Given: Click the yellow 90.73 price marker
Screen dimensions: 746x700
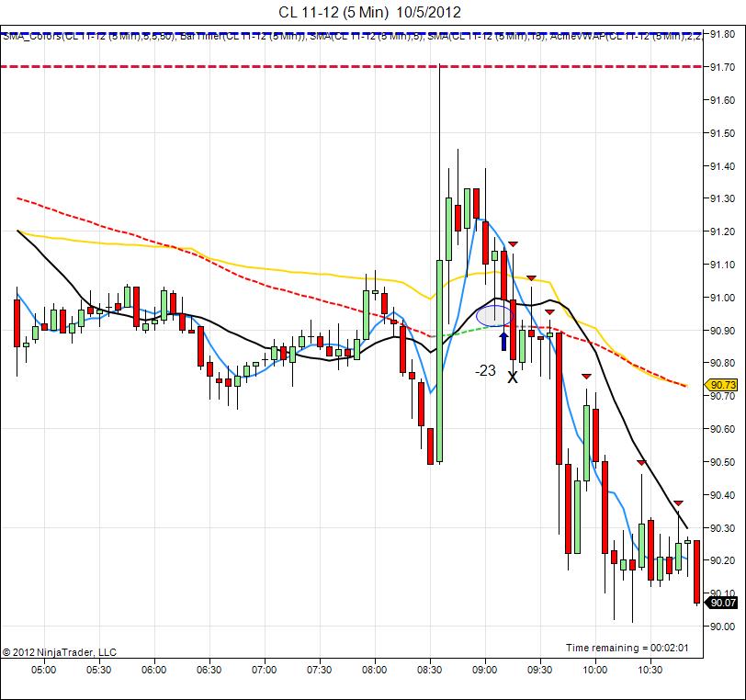Looking at the screenshot, I should click(x=723, y=385).
